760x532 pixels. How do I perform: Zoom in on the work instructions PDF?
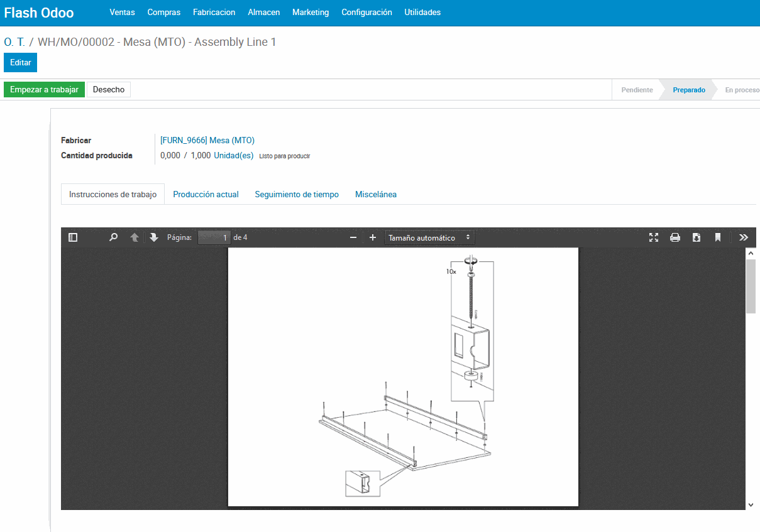372,237
